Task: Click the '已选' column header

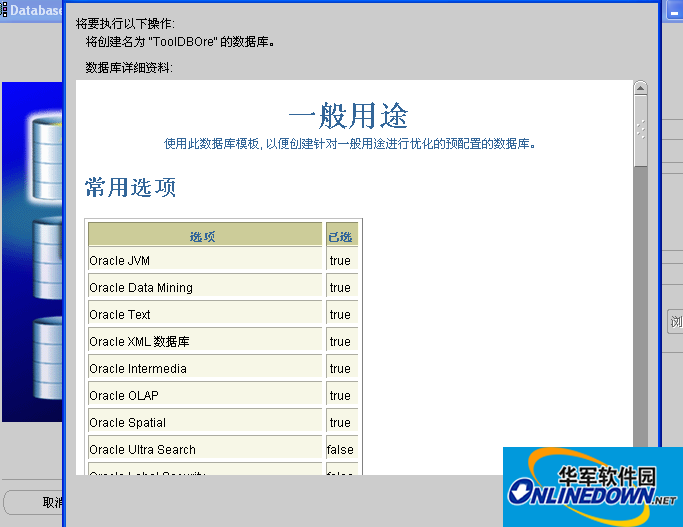Action: [342, 235]
